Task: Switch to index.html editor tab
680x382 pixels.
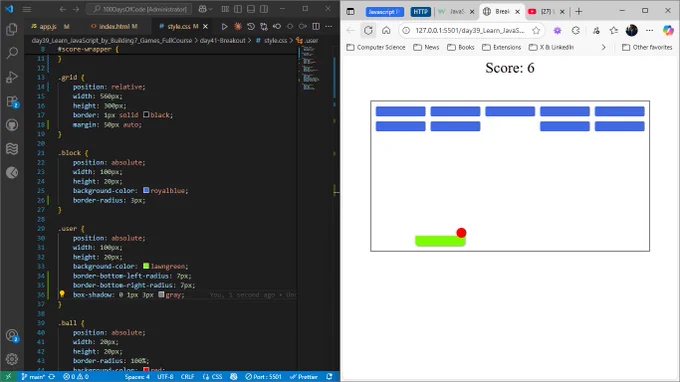Action: click(x=114, y=26)
